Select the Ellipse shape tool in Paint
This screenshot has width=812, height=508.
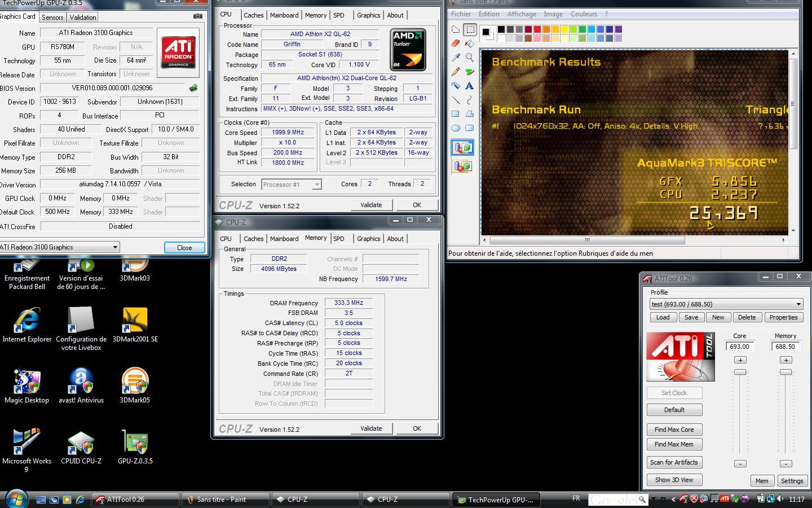coord(456,128)
